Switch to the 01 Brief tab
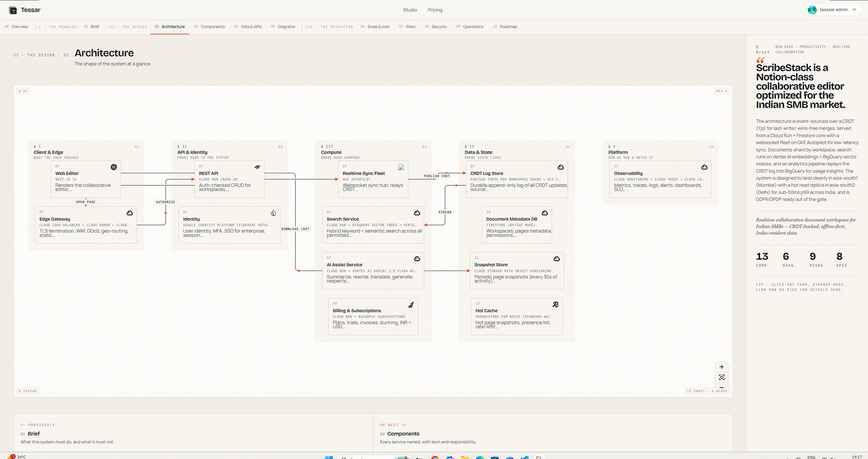 (x=92, y=27)
